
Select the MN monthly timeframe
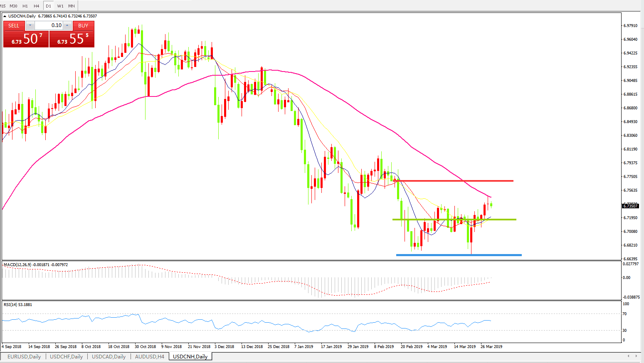[72, 6]
